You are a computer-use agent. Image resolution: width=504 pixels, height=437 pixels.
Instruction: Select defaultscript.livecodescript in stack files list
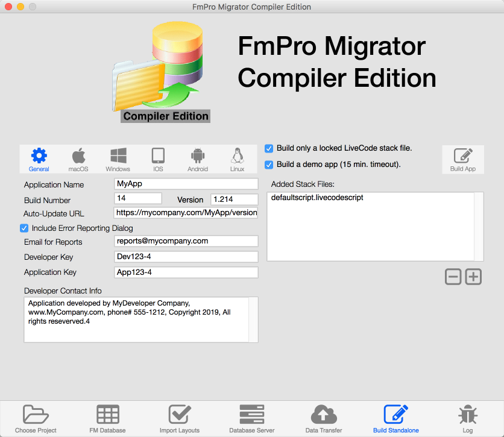tap(317, 198)
